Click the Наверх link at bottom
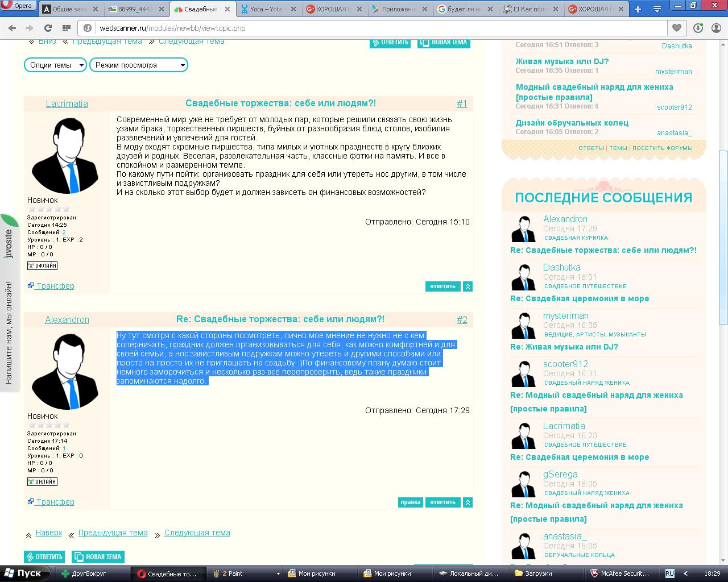This screenshot has height=582, width=728. [x=49, y=533]
